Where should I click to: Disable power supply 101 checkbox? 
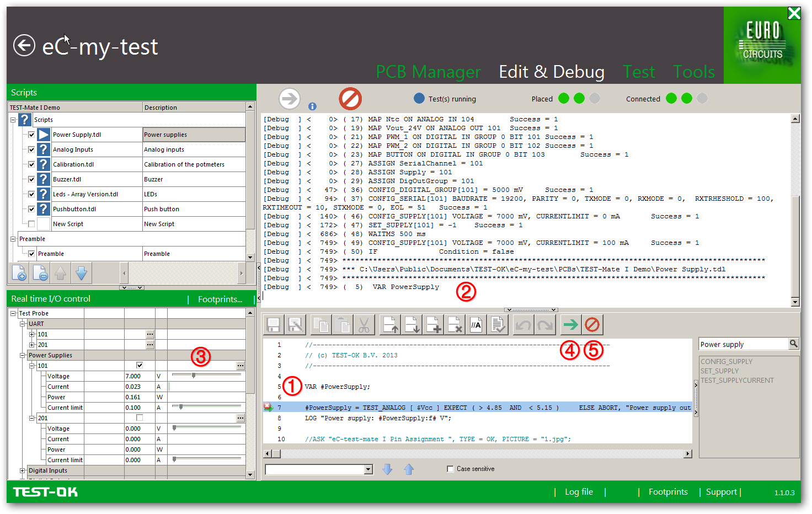pos(140,365)
